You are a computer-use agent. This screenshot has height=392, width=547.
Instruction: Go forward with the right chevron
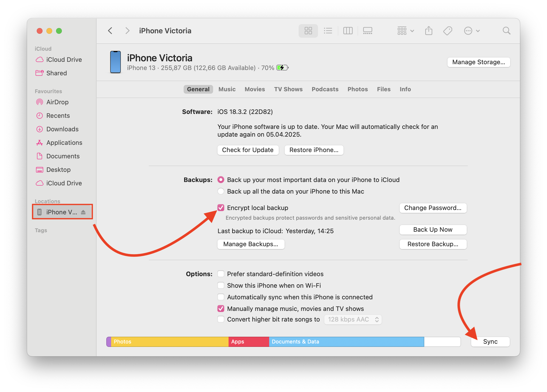click(x=127, y=31)
